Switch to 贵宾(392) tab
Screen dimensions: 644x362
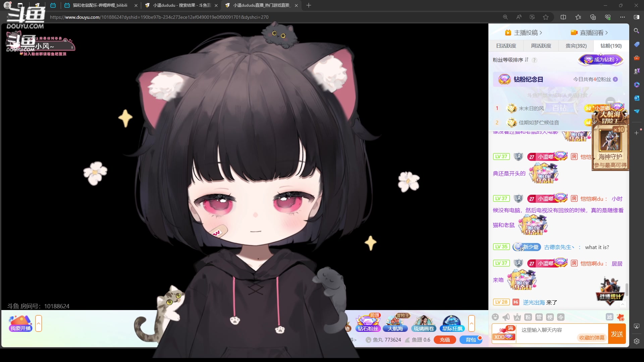click(576, 46)
